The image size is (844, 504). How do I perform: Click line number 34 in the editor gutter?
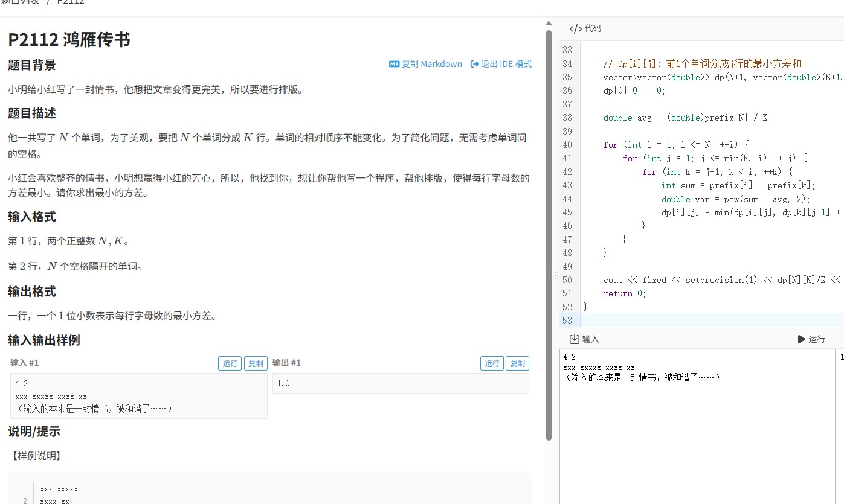567,63
